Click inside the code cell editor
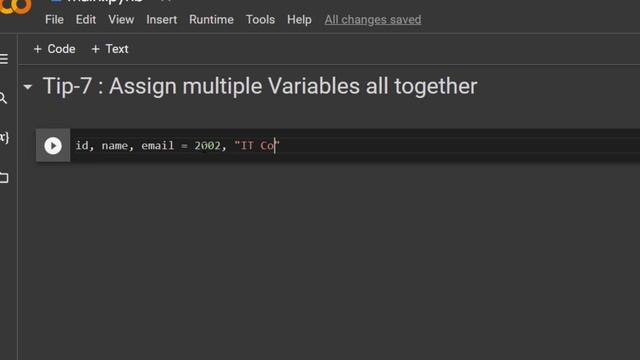Image resolution: width=640 pixels, height=360 pixels. click(x=355, y=146)
